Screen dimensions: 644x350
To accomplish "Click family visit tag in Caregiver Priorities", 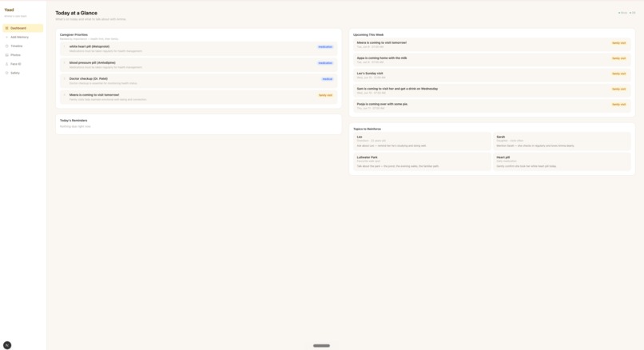I will pyautogui.click(x=326, y=95).
